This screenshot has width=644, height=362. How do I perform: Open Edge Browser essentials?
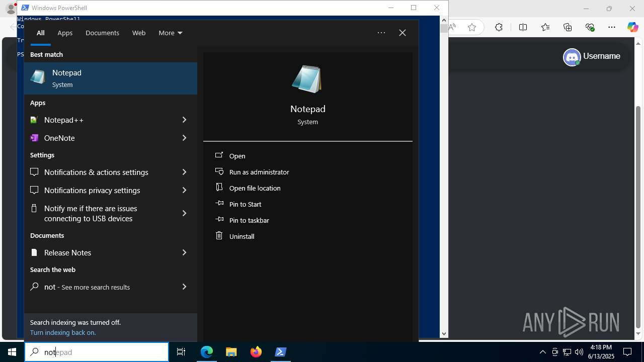[590, 27]
